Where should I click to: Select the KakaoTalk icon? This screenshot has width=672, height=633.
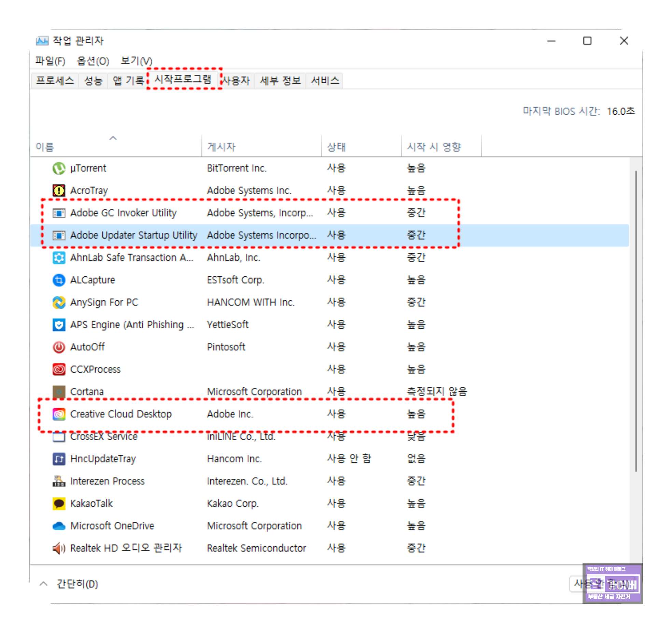(59, 504)
